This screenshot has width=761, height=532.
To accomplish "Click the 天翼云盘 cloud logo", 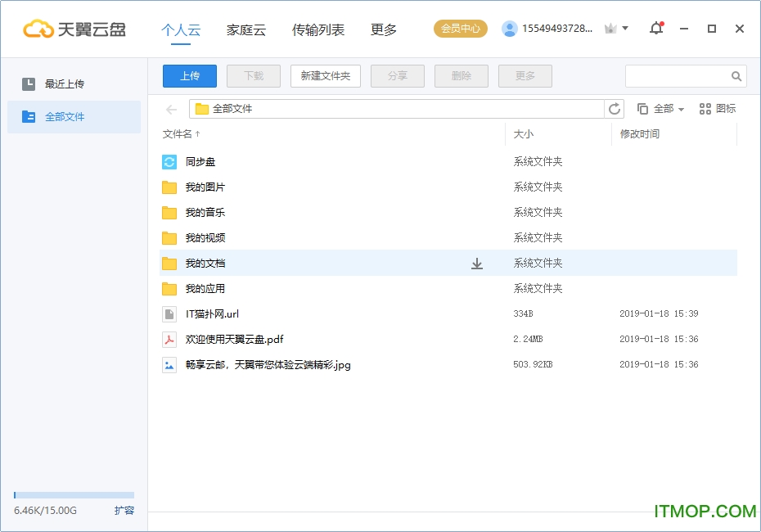I will click(74, 29).
